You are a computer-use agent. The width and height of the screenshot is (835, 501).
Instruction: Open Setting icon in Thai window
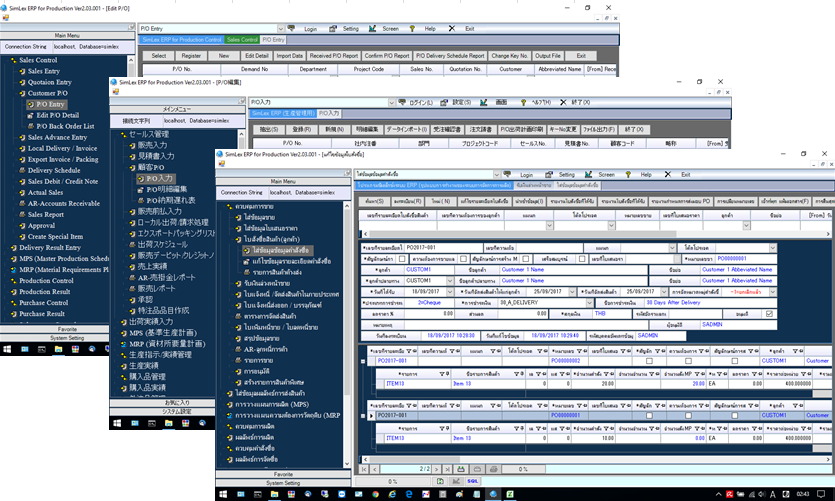tap(549, 174)
